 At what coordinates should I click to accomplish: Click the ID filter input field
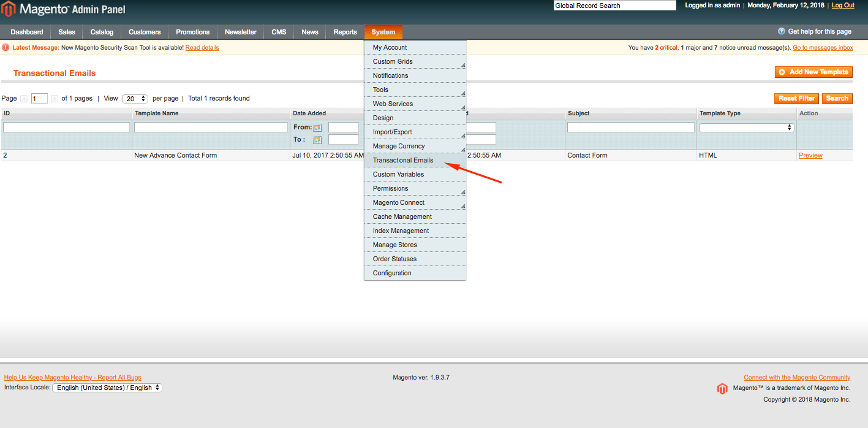[66, 128]
